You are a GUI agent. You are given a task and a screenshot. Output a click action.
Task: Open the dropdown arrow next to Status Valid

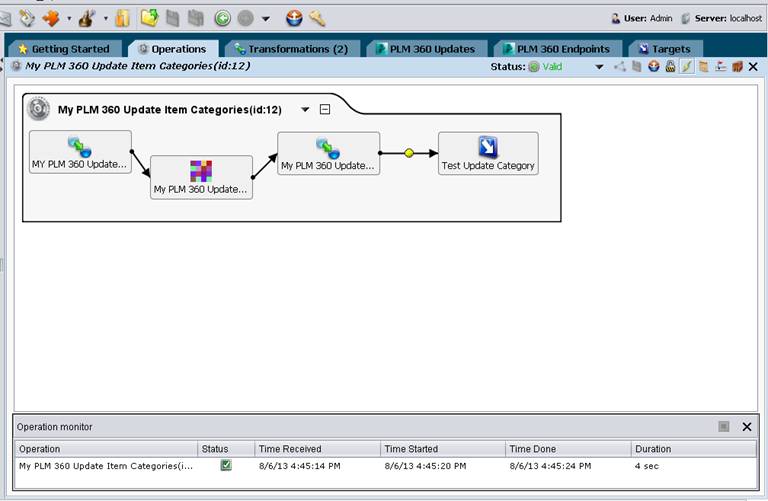click(599, 67)
